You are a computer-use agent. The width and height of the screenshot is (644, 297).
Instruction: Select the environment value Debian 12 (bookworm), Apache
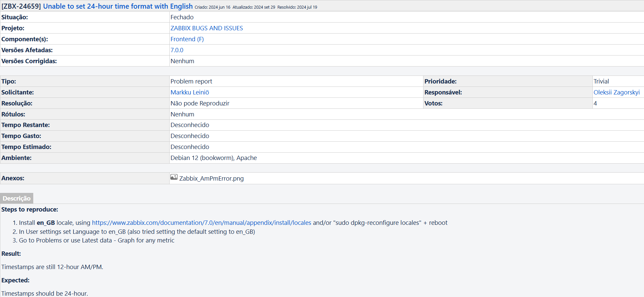(x=214, y=158)
